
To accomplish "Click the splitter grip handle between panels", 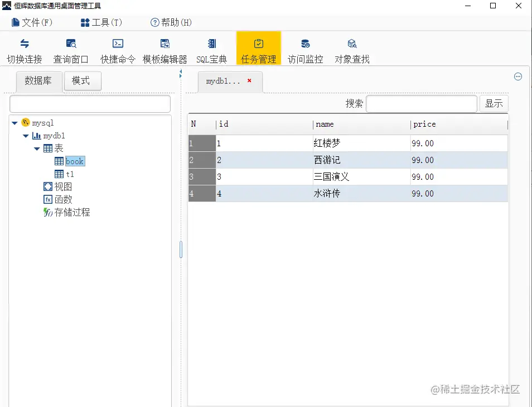I will click(x=181, y=250).
